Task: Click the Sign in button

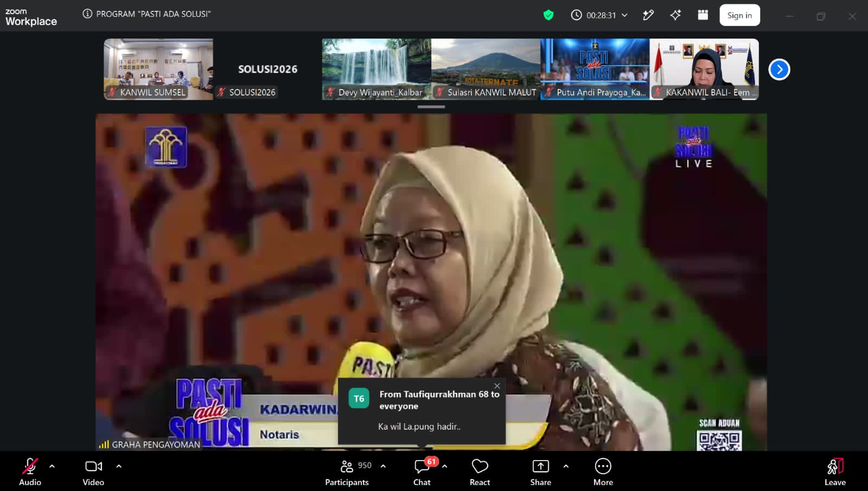Action: tap(739, 15)
